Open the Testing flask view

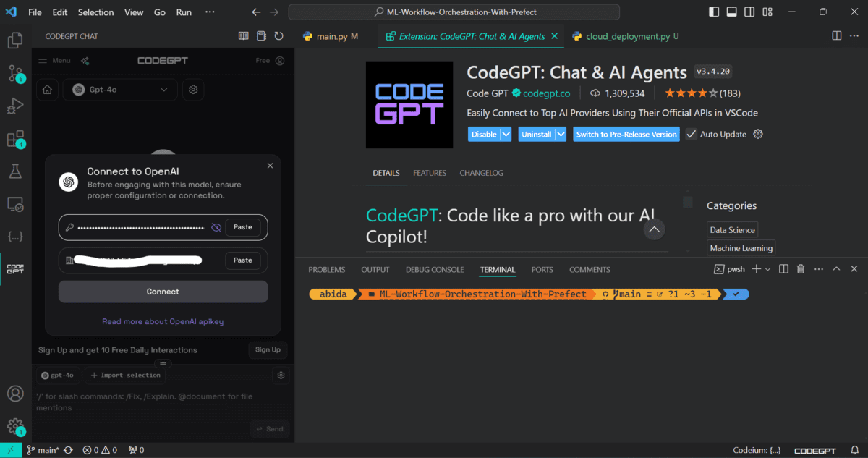coord(15,171)
